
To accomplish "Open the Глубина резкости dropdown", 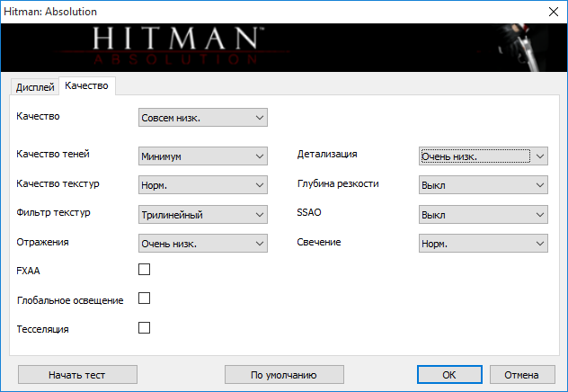I will coord(484,185).
